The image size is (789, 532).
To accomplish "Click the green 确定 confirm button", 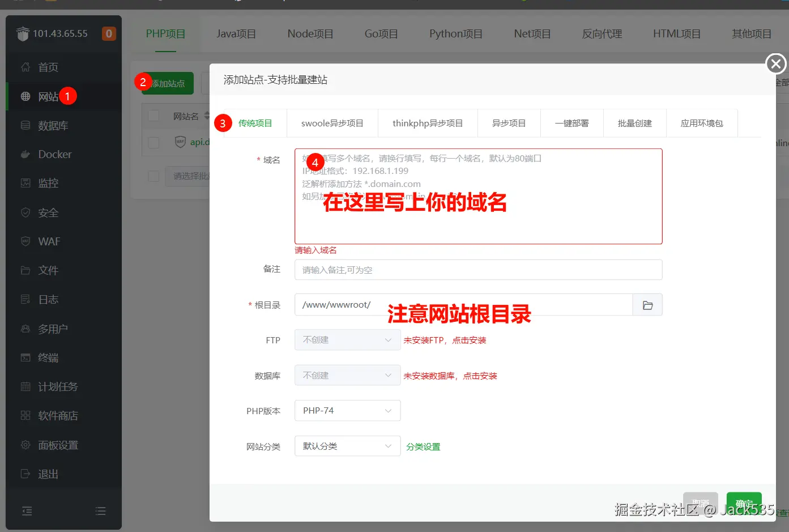I will 744,503.
